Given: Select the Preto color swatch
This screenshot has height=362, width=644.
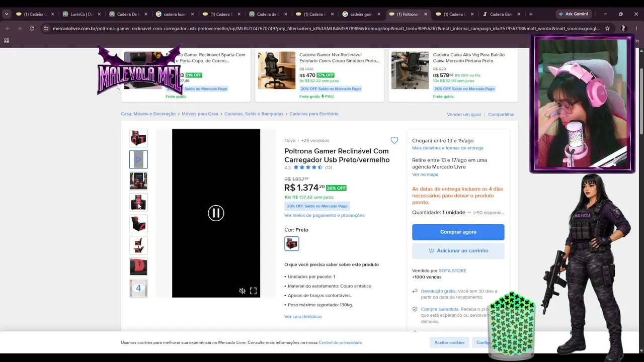Looking at the screenshot, I should click(x=292, y=243).
